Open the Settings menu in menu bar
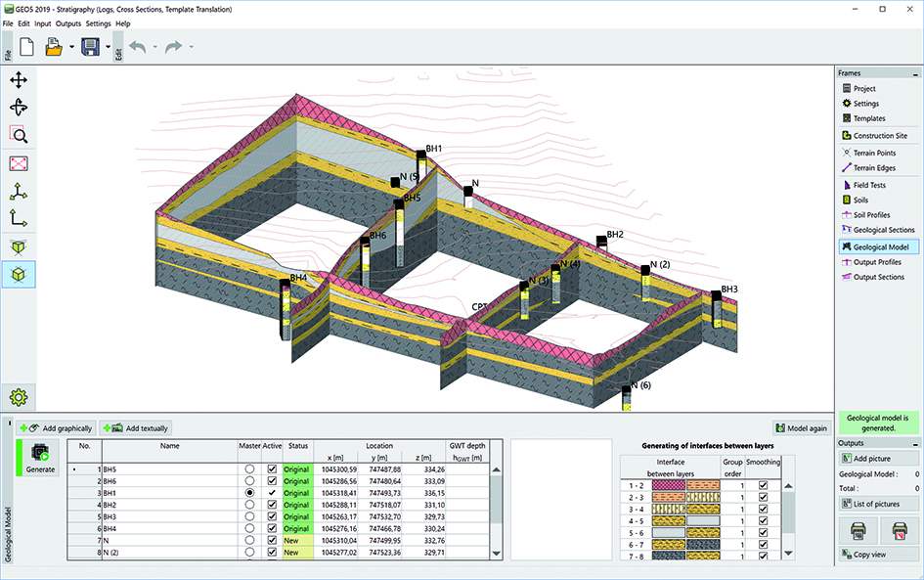This screenshot has width=924, height=580. click(x=98, y=22)
